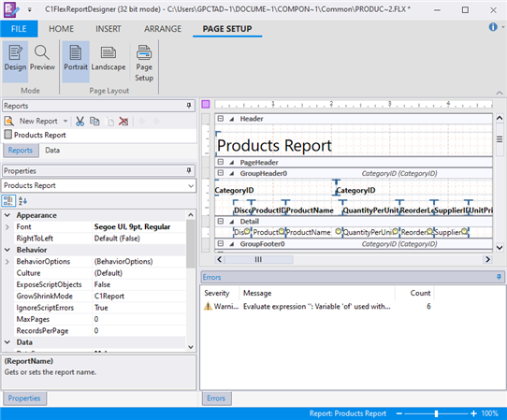Screen dimensions: 507x420
Task: Collapse the GroupFooter0 section box
Action: (221, 243)
